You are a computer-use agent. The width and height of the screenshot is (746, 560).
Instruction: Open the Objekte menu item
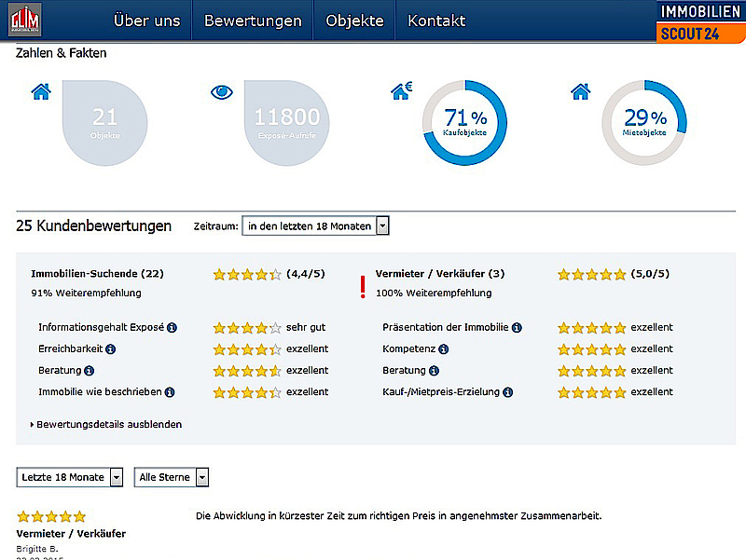(354, 20)
